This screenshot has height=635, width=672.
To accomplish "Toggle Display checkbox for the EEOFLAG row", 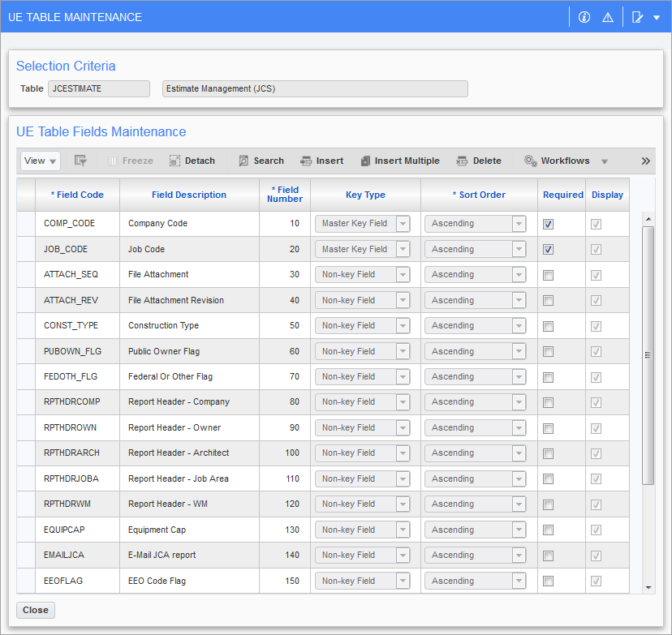I will 597,581.
